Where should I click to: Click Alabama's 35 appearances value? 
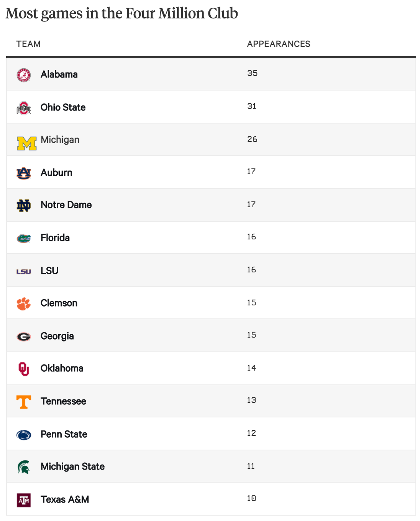(x=252, y=73)
